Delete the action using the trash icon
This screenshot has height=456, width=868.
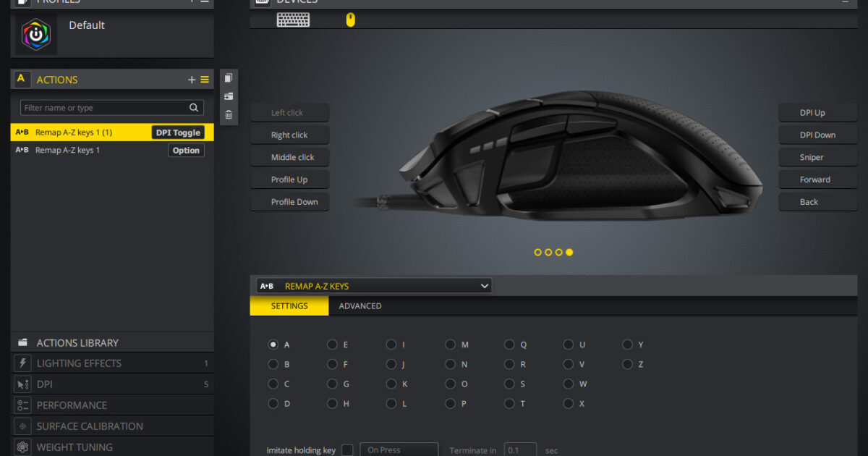tap(229, 114)
